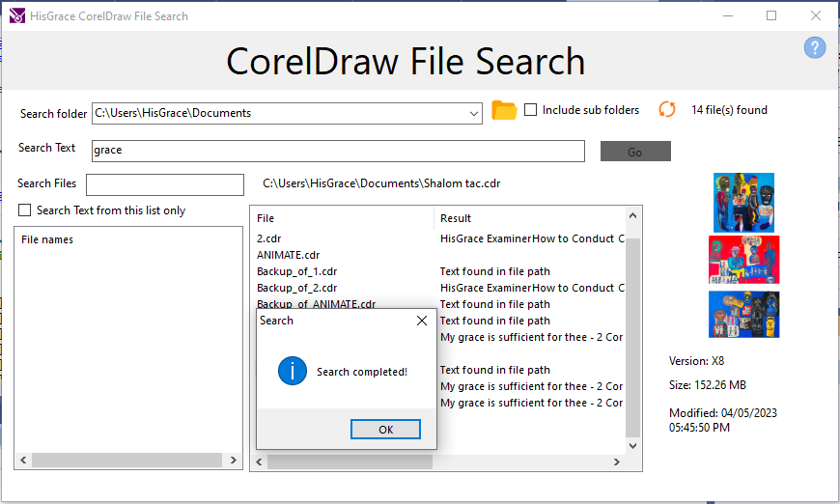
Task: Sort by the File column header
Action: pos(343,218)
